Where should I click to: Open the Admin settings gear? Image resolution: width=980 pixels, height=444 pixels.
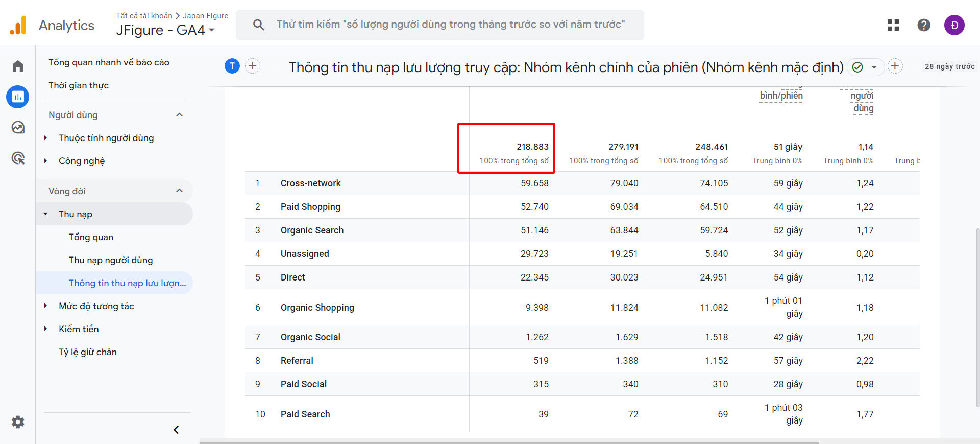[18, 422]
